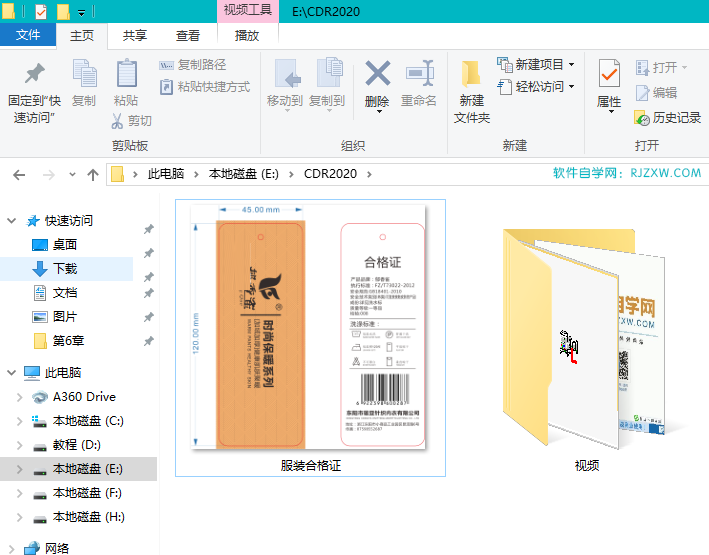Click the Copy (复制) ribbon icon
Image resolution: width=709 pixels, height=555 pixels.
pos(84,73)
